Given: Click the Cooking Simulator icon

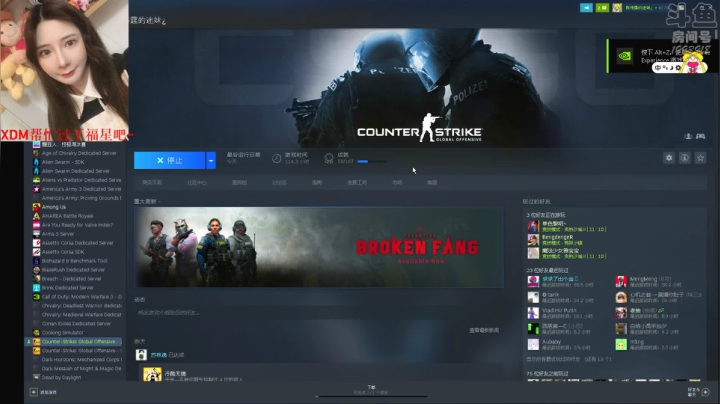Looking at the screenshot, I should tap(36, 332).
